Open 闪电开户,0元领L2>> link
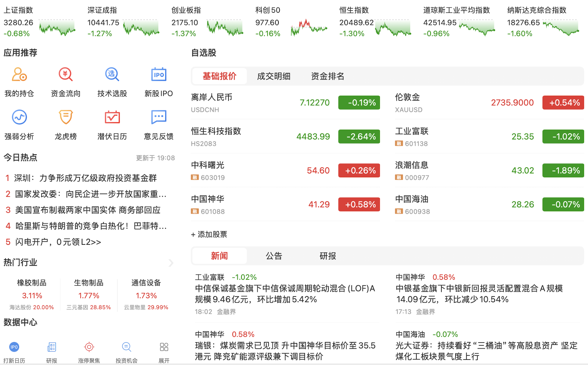Viewport: 588px width, 365px height. pos(58,242)
